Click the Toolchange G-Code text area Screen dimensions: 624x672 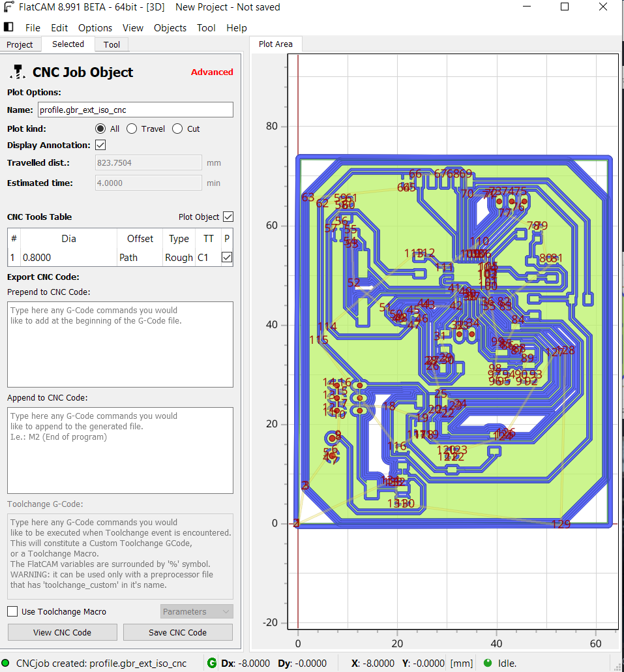121,557
